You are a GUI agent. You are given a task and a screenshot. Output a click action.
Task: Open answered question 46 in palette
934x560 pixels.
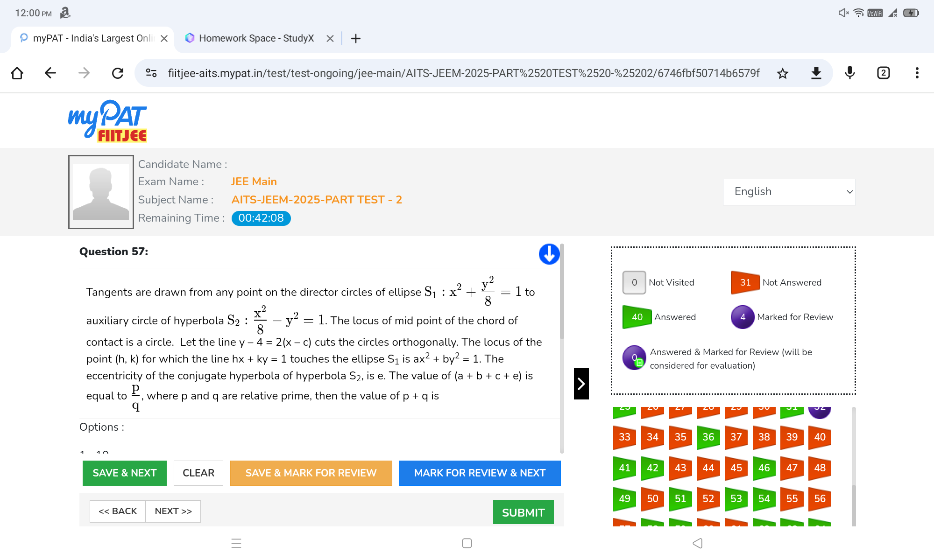tap(764, 468)
